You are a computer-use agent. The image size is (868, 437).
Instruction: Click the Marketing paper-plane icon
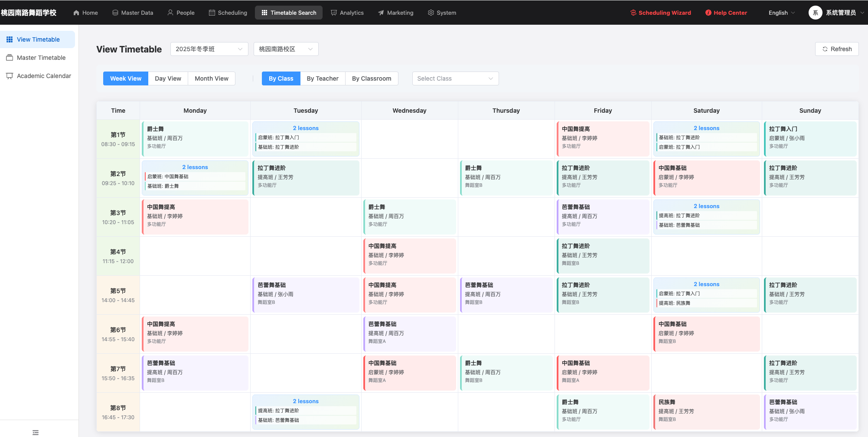(382, 13)
